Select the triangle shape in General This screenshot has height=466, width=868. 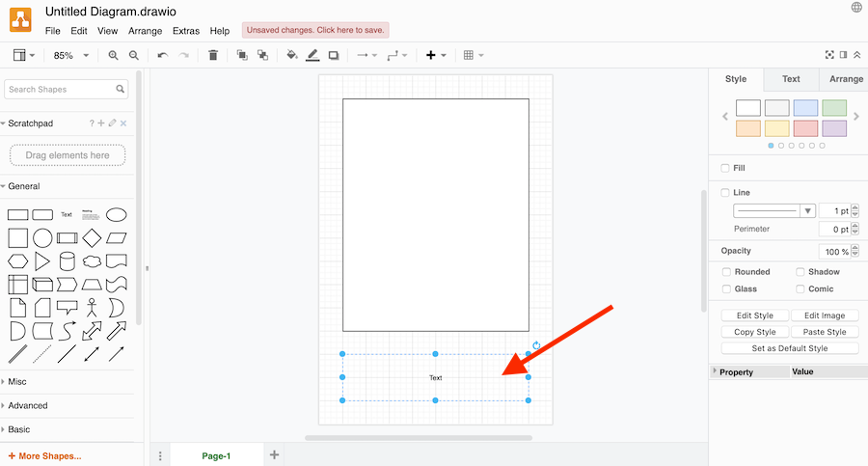point(42,261)
